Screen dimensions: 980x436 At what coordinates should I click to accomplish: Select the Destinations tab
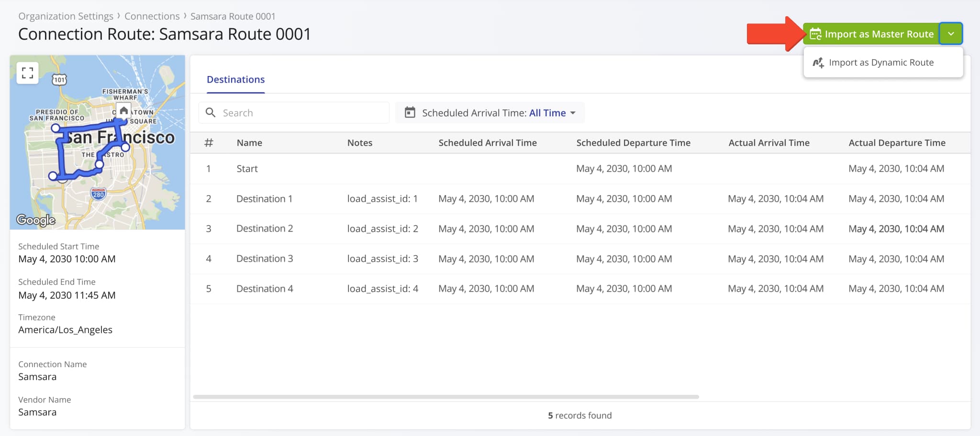point(235,79)
